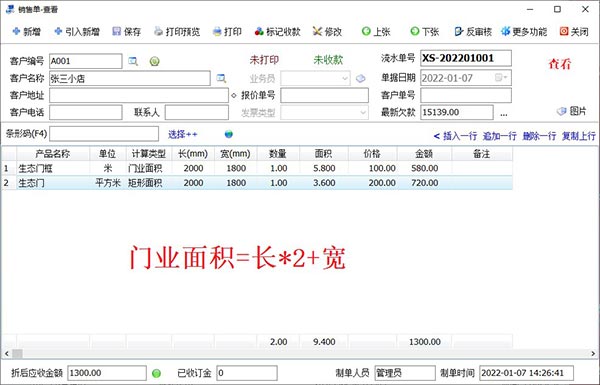Click the 打印 print button
This screenshot has height=385, width=600.
click(227, 32)
